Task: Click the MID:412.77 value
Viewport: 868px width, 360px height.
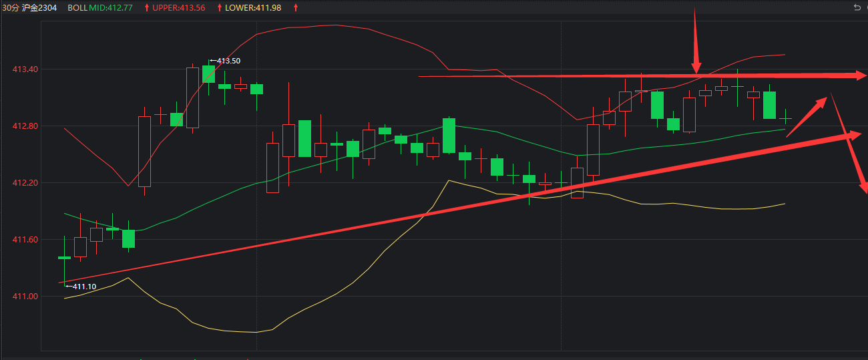Action: click(x=112, y=8)
